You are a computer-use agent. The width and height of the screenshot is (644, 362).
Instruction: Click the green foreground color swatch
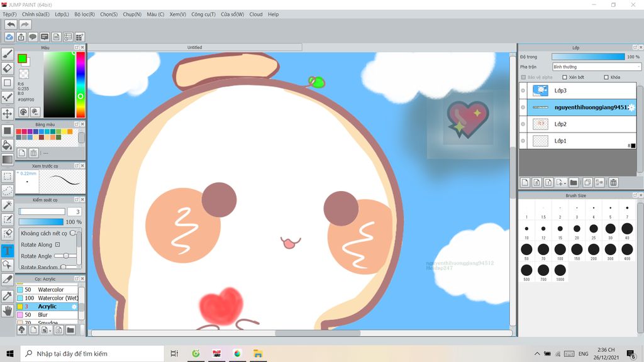coord(22,58)
